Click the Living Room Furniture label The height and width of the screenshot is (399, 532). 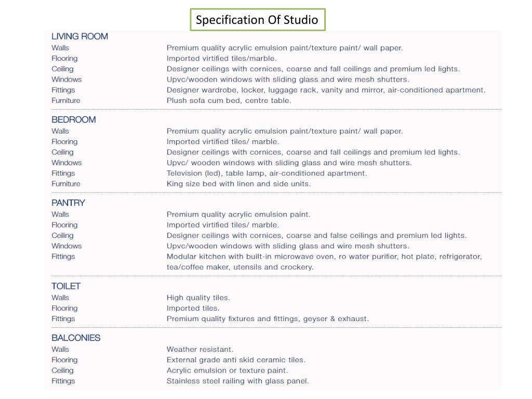tap(66, 100)
